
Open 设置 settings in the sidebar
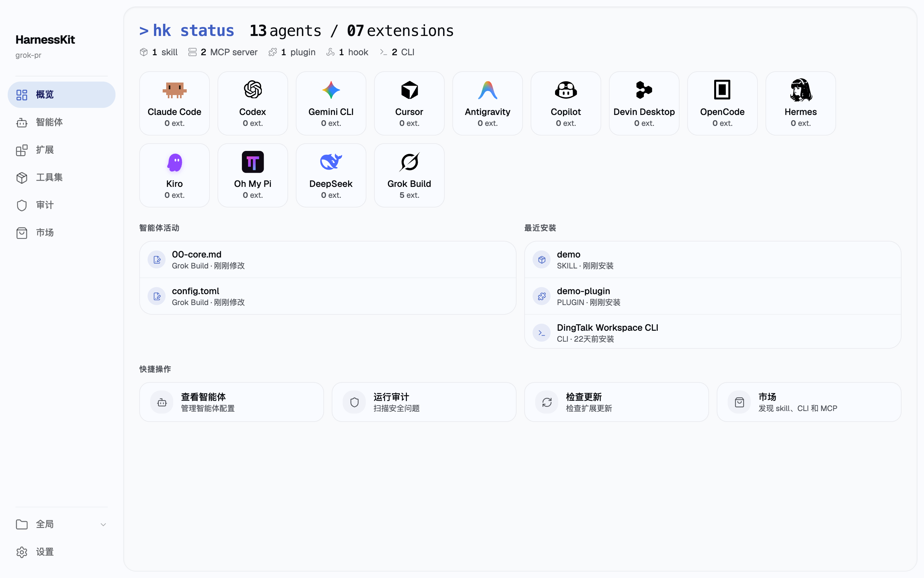point(62,552)
